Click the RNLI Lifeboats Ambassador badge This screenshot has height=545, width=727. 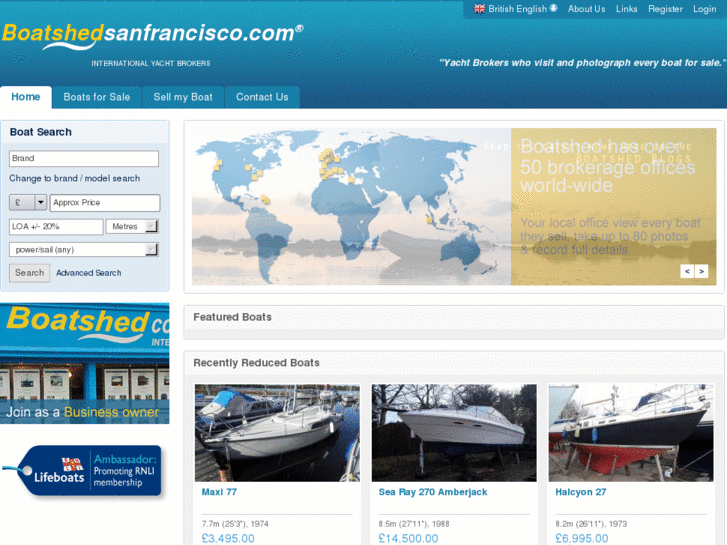tap(83, 471)
